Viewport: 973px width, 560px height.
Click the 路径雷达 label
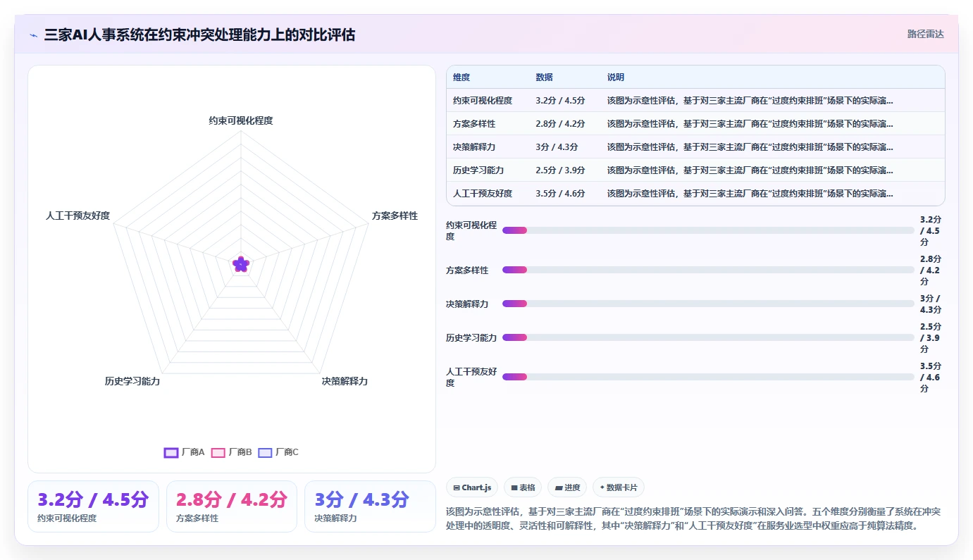pos(925,34)
